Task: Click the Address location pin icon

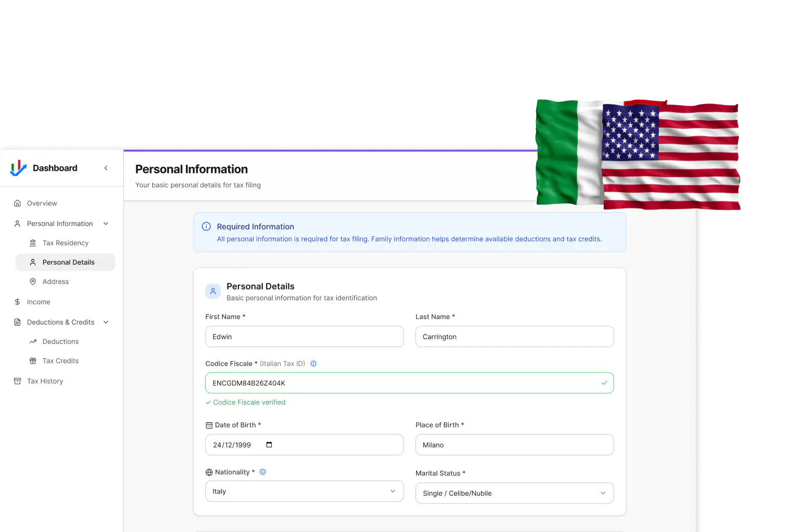Action: (33, 281)
